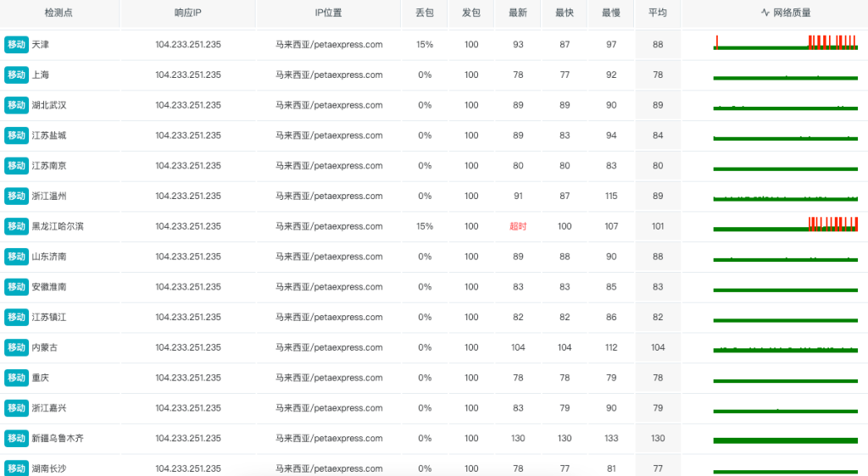Click the red 超时 status for 哈尔滨
Screen dimensions: 868x476
coord(518,226)
